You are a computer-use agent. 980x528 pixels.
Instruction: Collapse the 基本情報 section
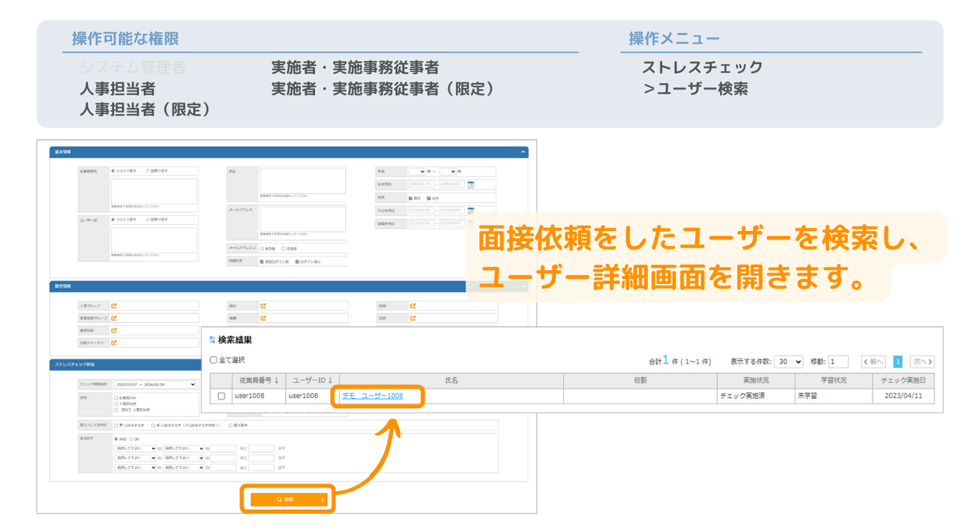coord(523,152)
